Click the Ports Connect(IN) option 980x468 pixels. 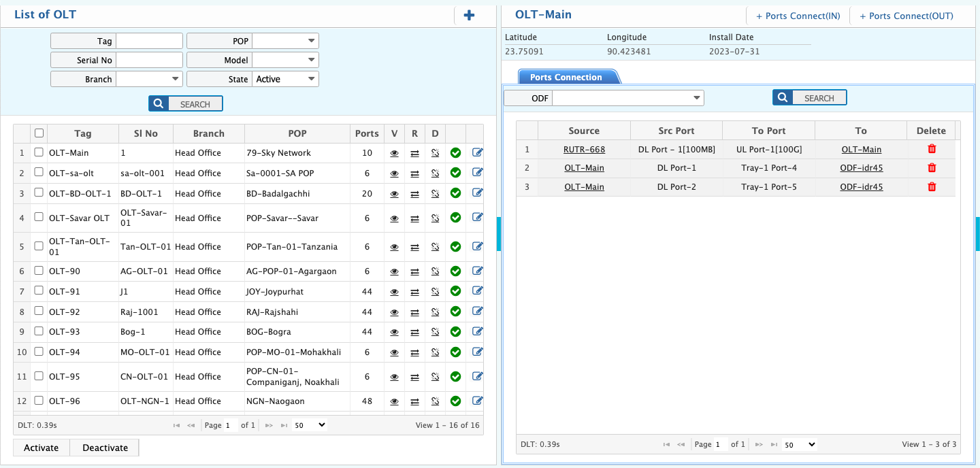tap(798, 16)
